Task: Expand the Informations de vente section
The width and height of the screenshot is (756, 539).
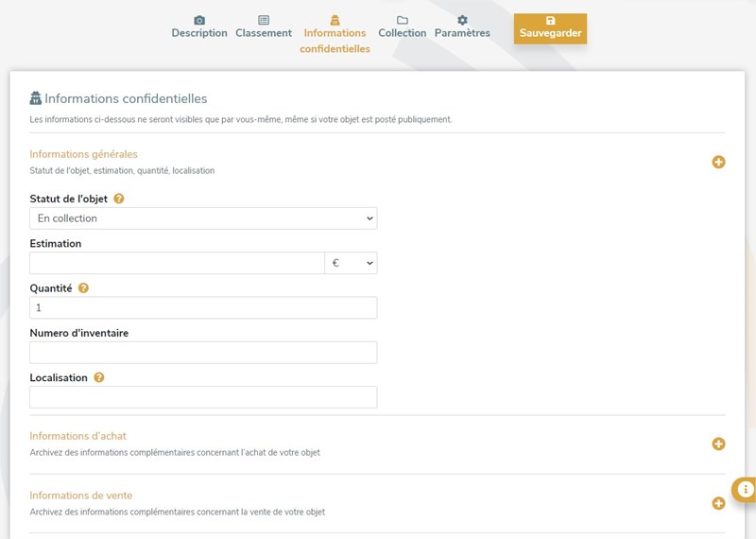Action: pos(718,503)
